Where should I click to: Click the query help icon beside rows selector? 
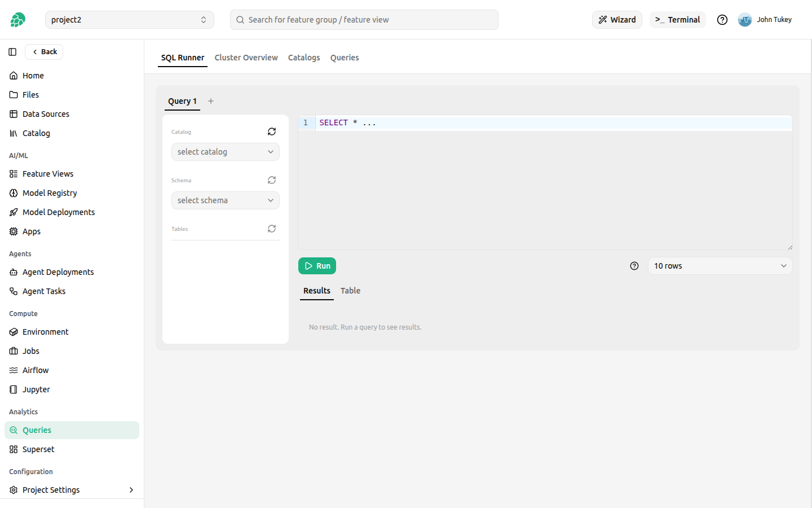tap(634, 266)
